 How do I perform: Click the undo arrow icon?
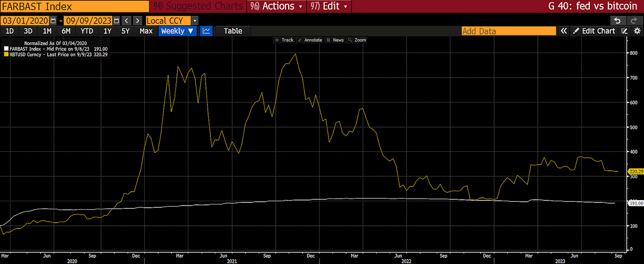coord(617,20)
